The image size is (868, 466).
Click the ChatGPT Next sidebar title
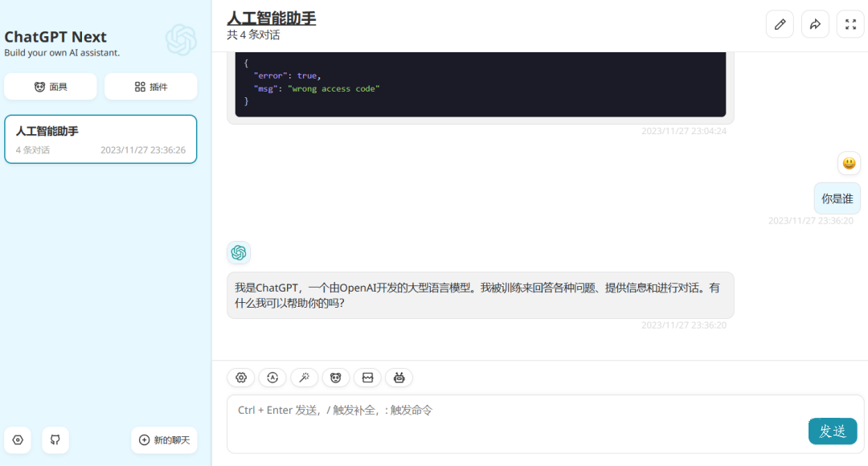[x=55, y=36]
